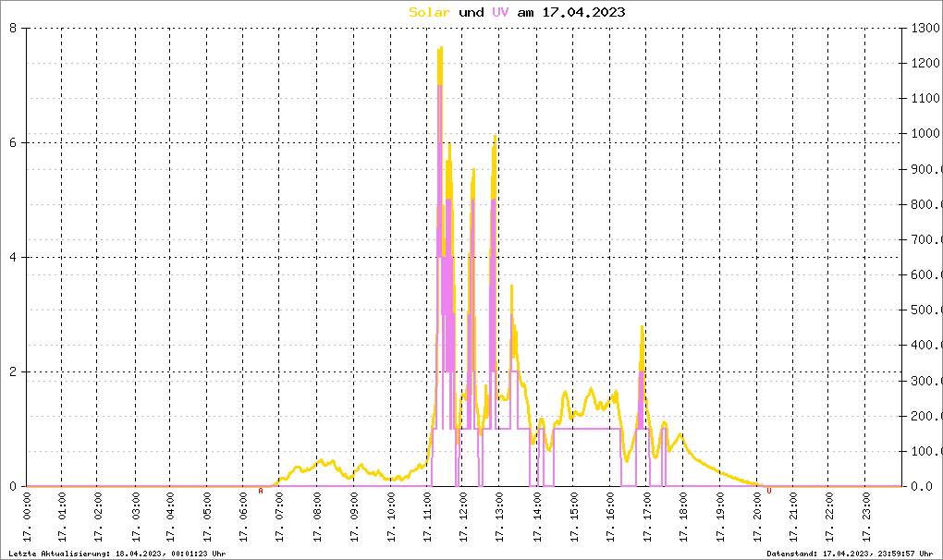Click the time label '17. 10:00'
943x560 pixels.
(391, 517)
